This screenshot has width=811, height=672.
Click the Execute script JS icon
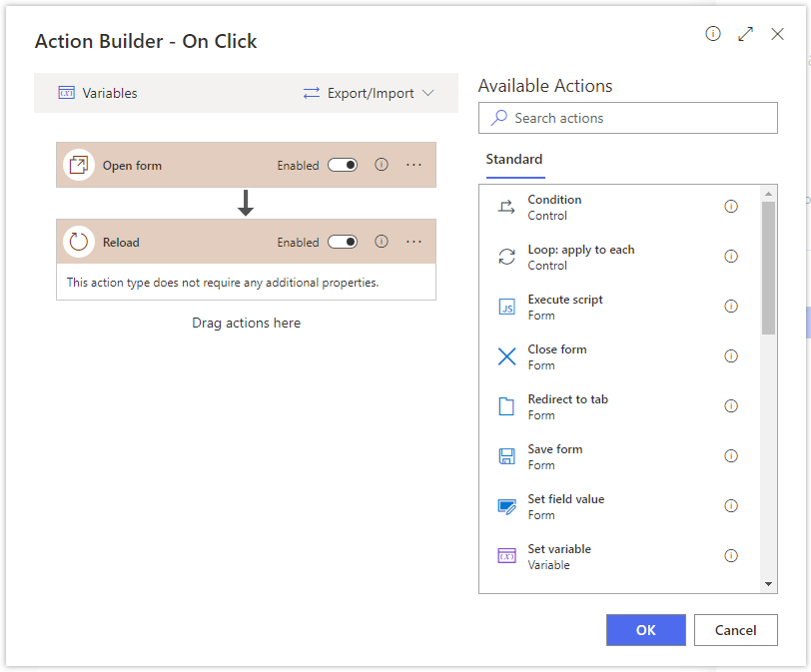pyautogui.click(x=506, y=307)
